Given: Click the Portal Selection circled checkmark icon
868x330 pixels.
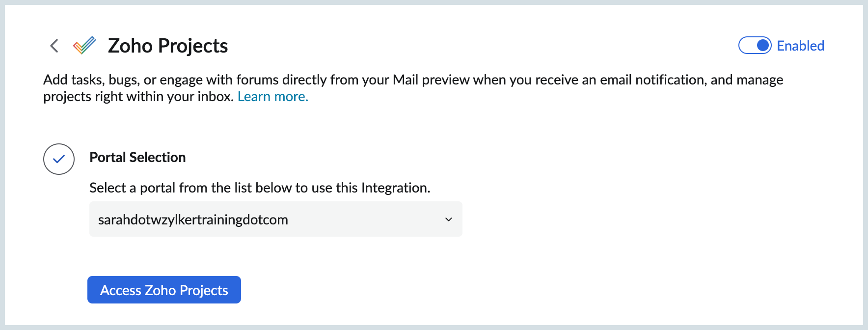Looking at the screenshot, I should (59, 159).
